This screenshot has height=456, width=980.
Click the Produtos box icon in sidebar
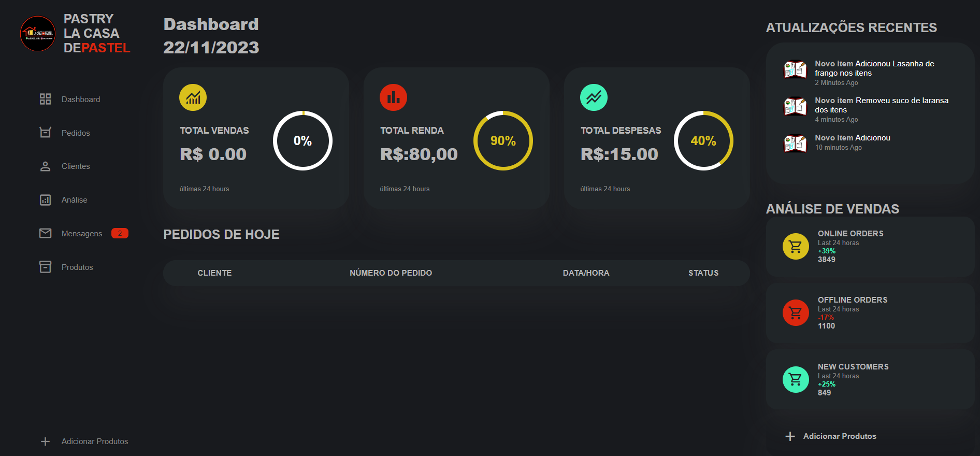(x=46, y=267)
